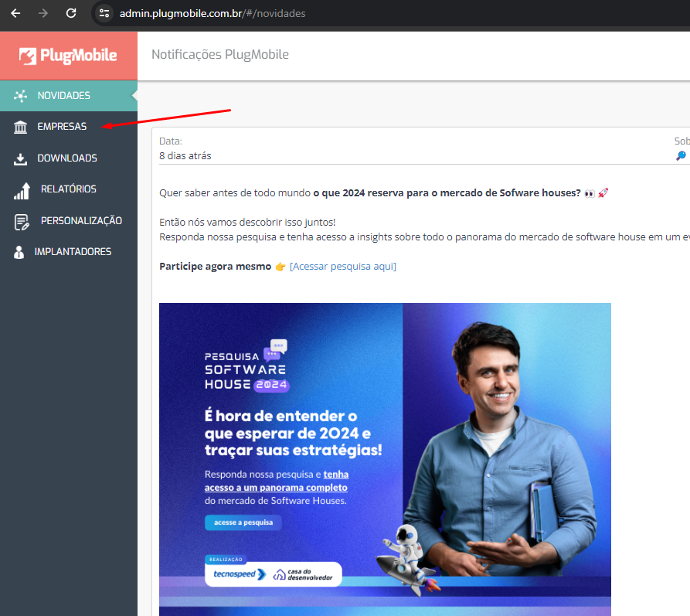Click the 'Data:' label

coord(170,141)
